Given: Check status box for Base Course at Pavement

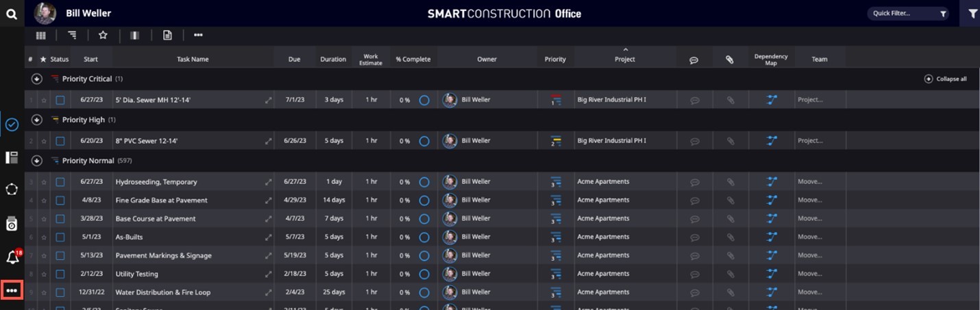Looking at the screenshot, I should (60, 219).
